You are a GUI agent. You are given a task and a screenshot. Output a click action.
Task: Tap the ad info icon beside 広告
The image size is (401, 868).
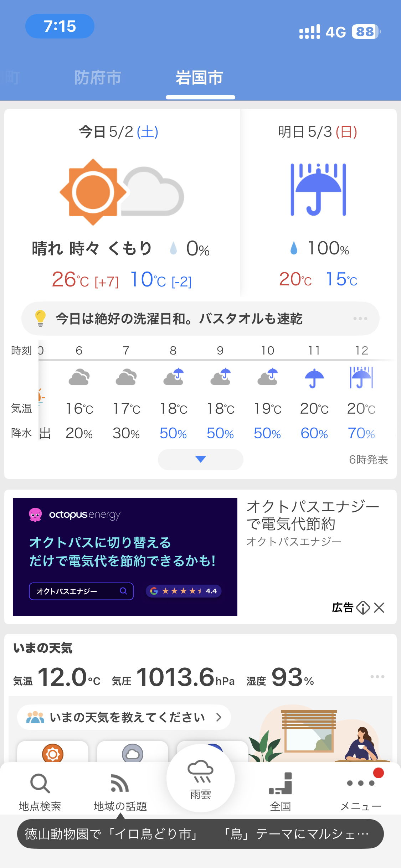(363, 608)
